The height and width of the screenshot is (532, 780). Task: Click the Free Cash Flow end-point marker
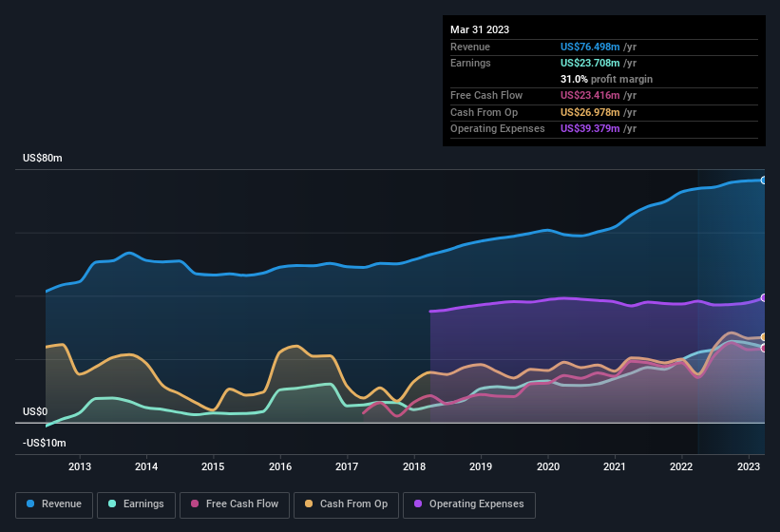point(764,348)
